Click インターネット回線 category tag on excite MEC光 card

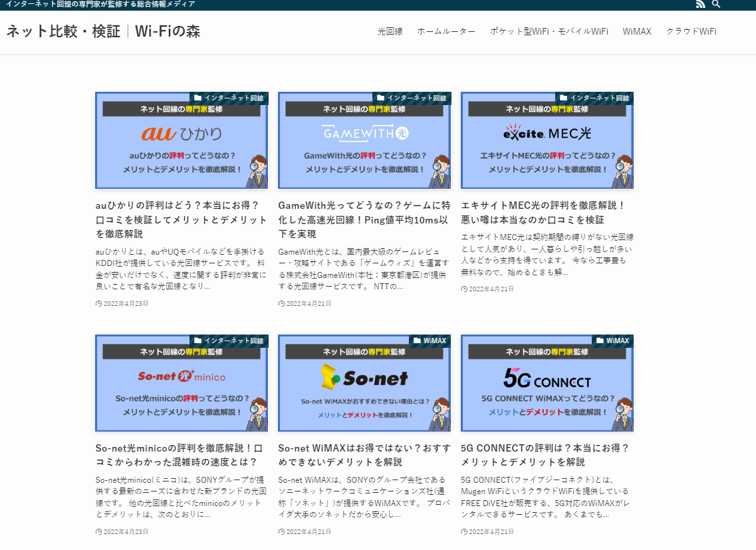594,98
